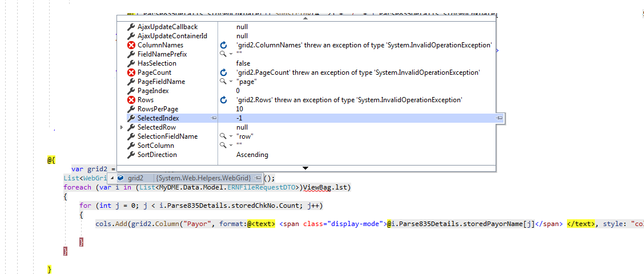The image size is (644, 274).
Task: Refresh the grid2.PageCount value
Action: pyautogui.click(x=223, y=72)
